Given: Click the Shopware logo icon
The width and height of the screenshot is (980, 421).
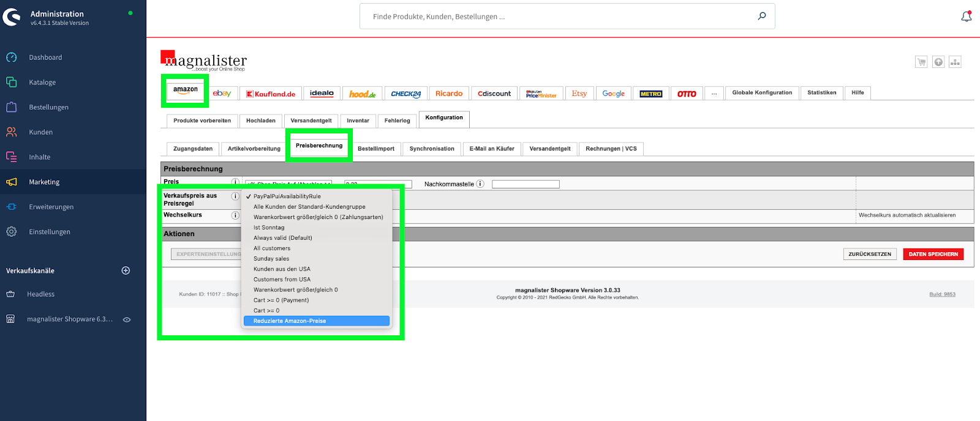Looking at the screenshot, I should pyautogui.click(x=12, y=17).
